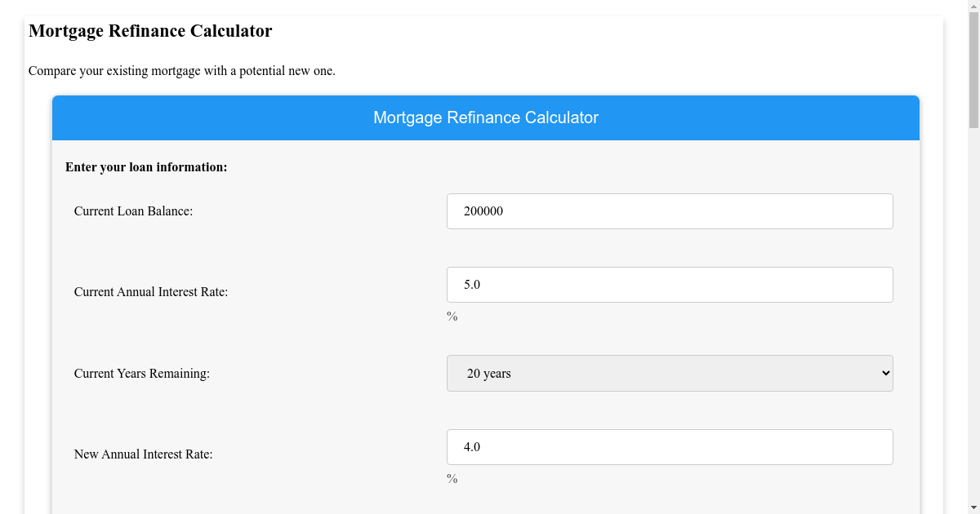The height and width of the screenshot is (514, 980).
Task: Click the New Annual Interest Rate input box
Action: click(x=669, y=447)
